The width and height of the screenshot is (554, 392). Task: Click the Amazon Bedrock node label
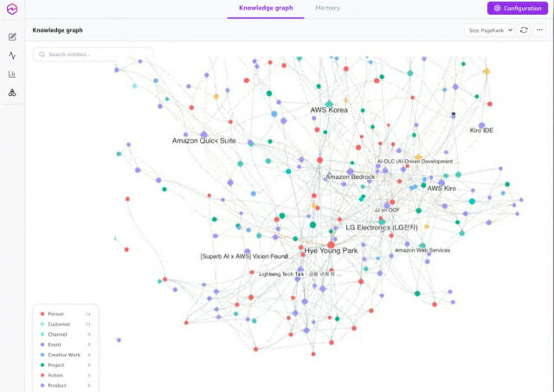coord(350,177)
